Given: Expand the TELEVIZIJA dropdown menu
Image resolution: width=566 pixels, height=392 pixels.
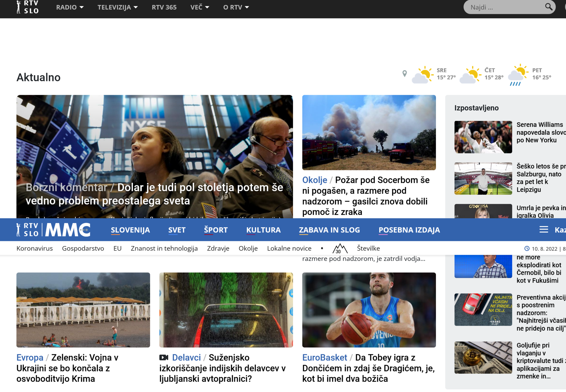Looking at the screenshot, I should click(117, 7).
